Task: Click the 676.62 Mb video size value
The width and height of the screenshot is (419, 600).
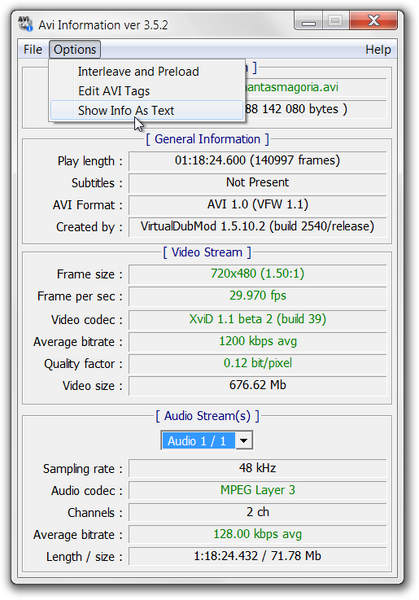Action: pos(258,385)
